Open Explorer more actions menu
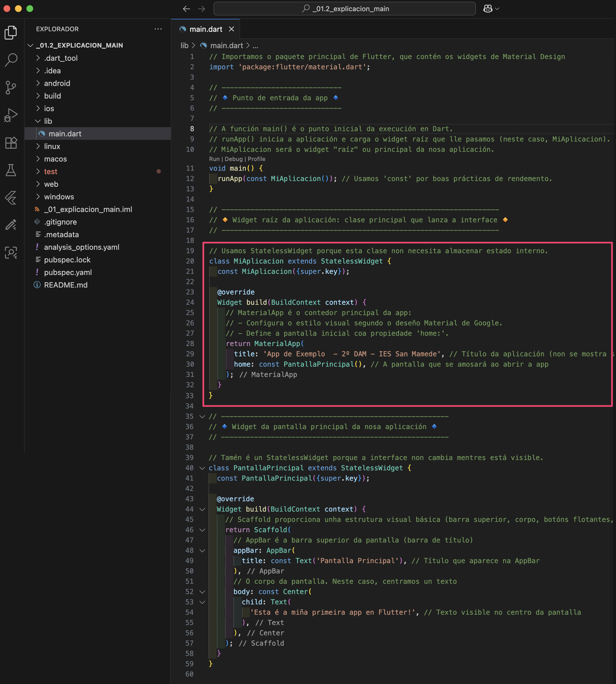Image resolution: width=616 pixels, height=684 pixels. [158, 29]
